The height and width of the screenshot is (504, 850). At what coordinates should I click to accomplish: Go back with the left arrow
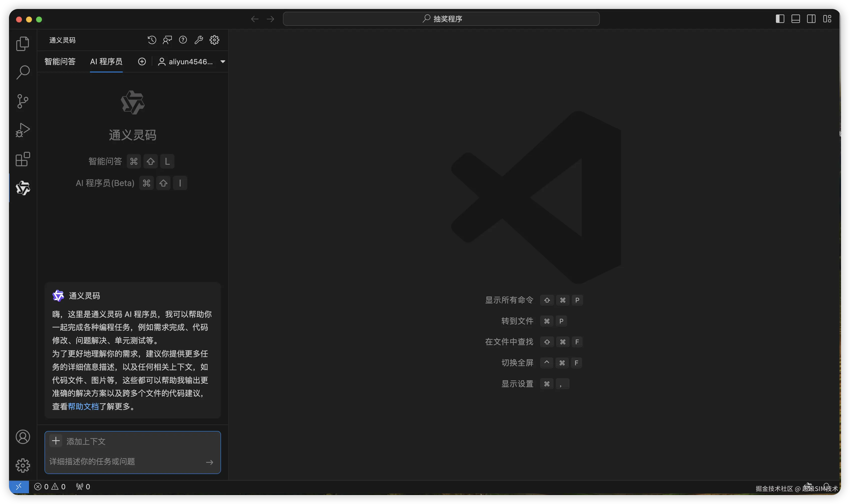(255, 19)
